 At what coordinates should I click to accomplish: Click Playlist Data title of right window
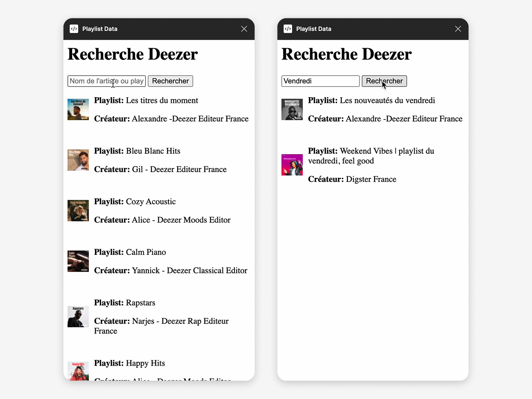pos(314,29)
